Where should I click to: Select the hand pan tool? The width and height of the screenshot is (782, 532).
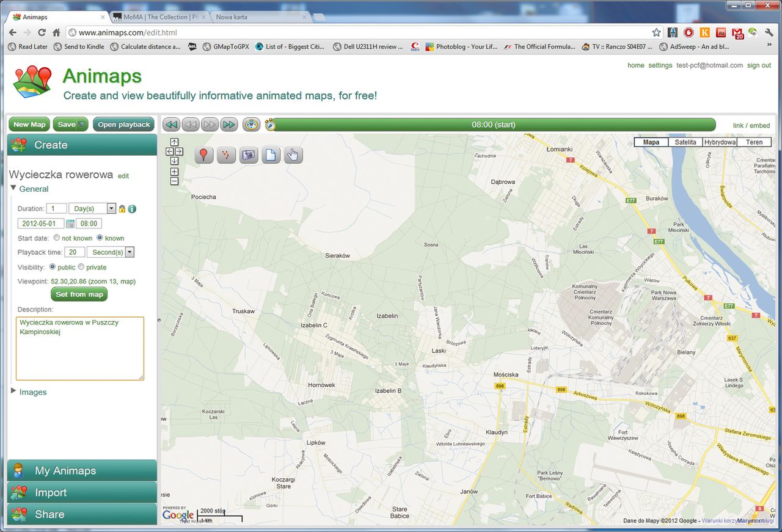tap(293, 155)
